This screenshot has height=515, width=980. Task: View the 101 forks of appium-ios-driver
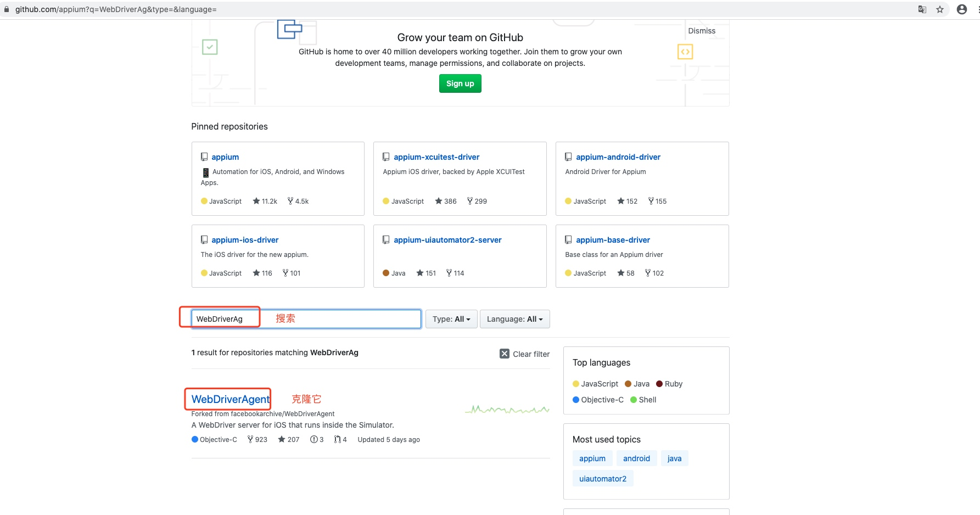click(x=292, y=273)
